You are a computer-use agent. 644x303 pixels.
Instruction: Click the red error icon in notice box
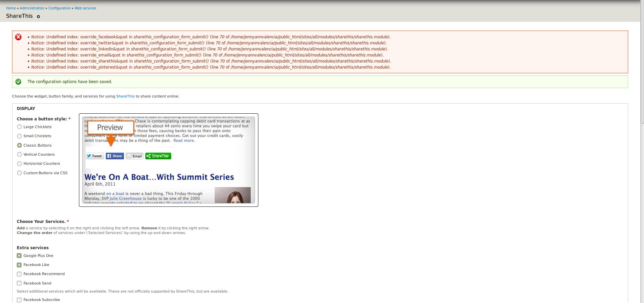[18, 37]
